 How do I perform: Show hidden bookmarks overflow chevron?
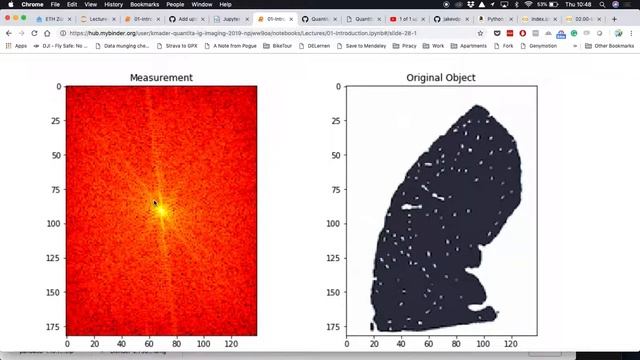(x=575, y=46)
